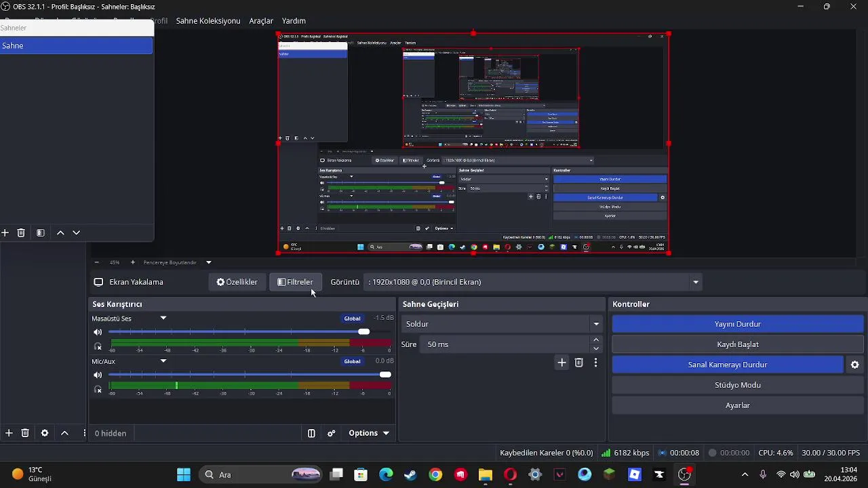
Task: Decrease Süre duration with down arrow
Action: click(596, 348)
